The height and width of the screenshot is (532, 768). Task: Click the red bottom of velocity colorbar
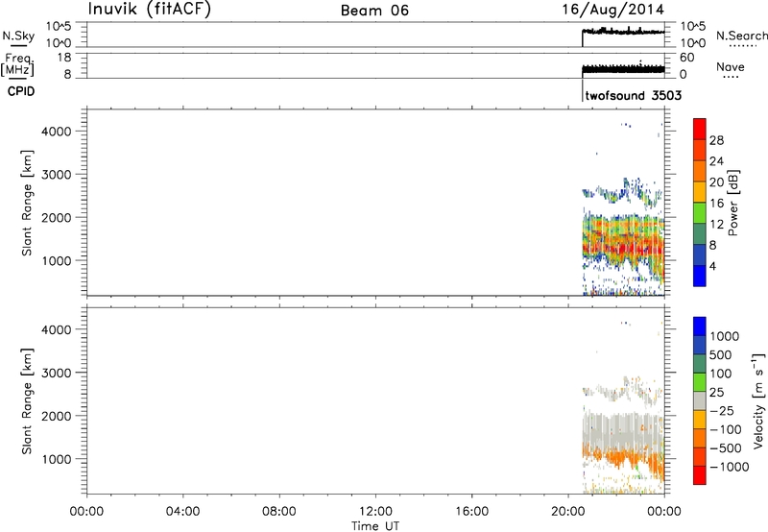pyautogui.click(x=700, y=475)
